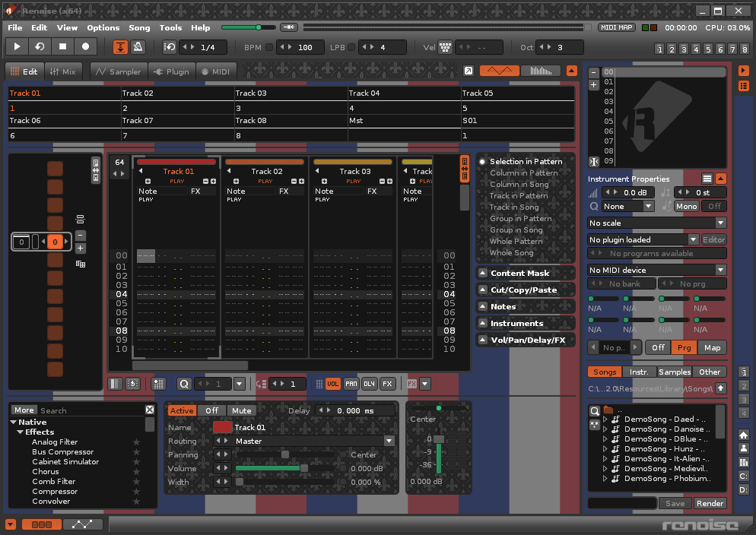Open the No plugin loaded dropdown
The height and width of the screenshot is (535, 756).
(x=643, y=240)
